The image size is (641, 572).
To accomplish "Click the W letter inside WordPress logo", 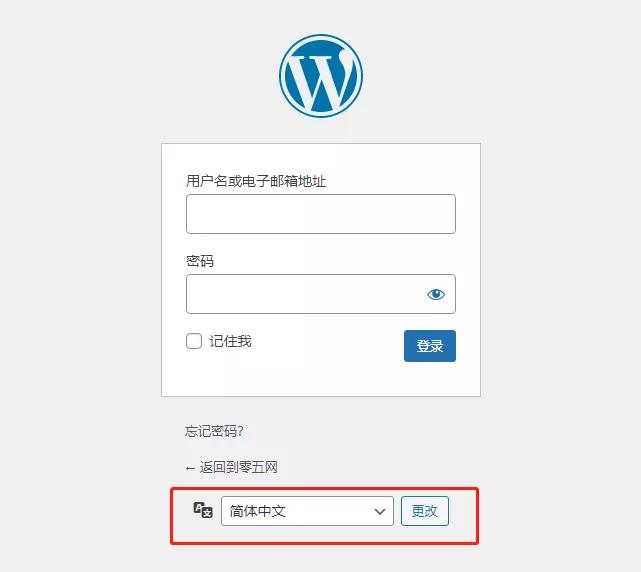I will pos(321,82).
